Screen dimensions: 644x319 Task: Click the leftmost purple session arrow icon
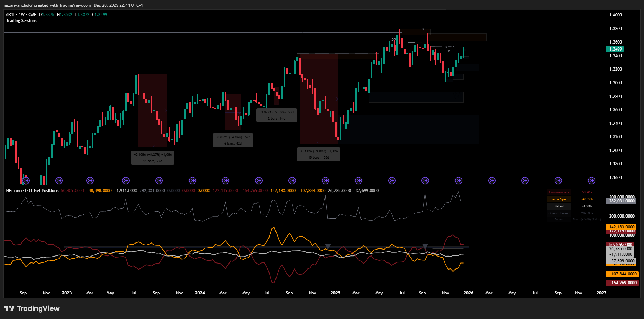click(x=26, y=180)
